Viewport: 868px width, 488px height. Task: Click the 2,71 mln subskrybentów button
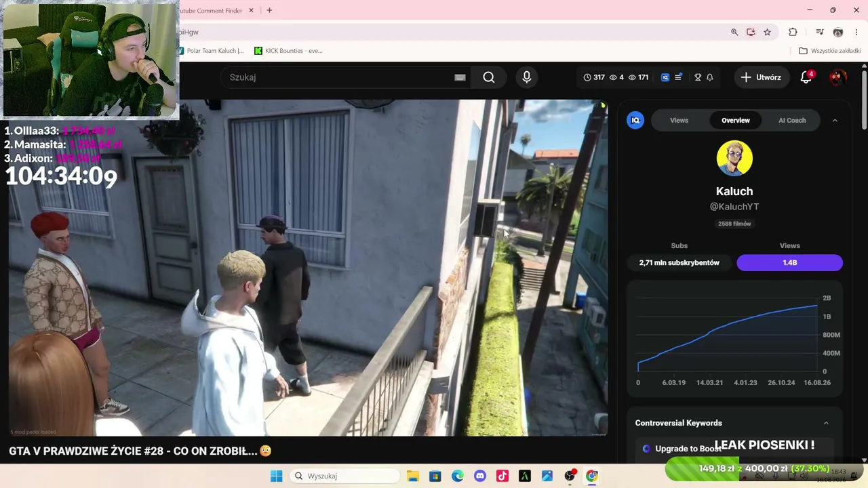pyautogui.click(x=679, y=262)
